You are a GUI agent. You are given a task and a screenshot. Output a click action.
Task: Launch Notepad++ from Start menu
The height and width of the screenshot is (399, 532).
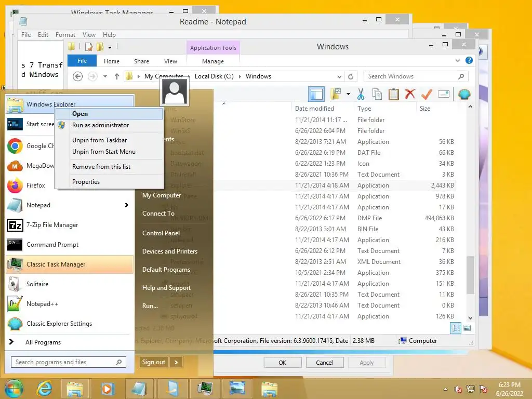[70, 303]
